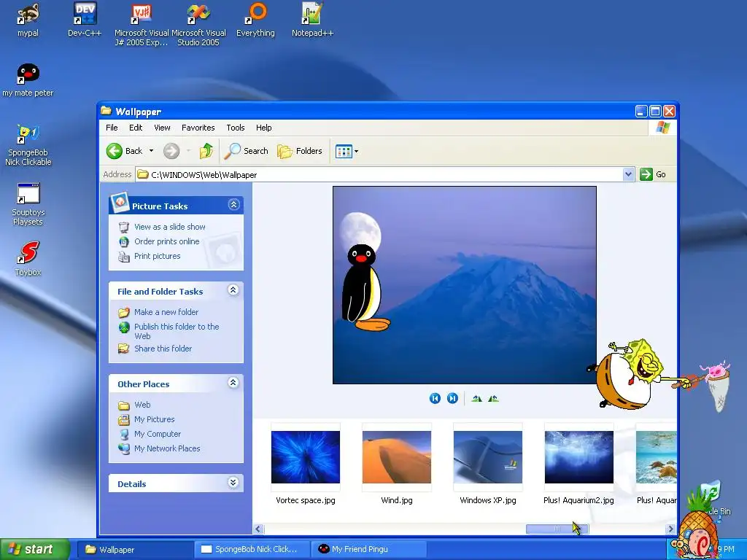Show the next image in filmstrip
Screen dimensions: 747x560
coord(452,398)
